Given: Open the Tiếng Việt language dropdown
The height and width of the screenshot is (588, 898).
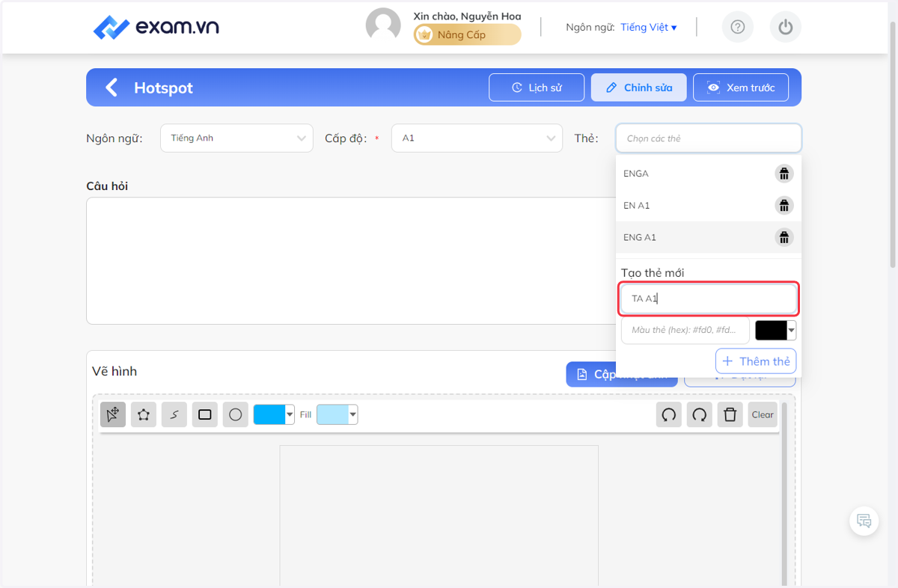Looking at the screenshot, I should click(x=648, y=27).
